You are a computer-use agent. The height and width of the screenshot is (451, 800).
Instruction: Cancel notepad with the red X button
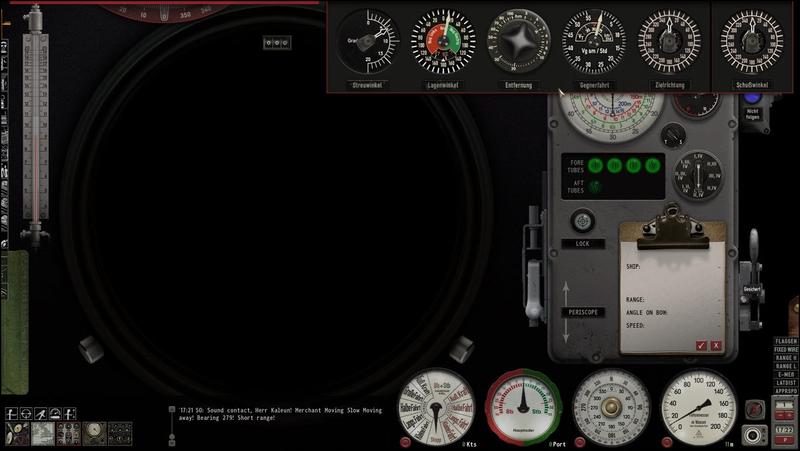(716, 345)
